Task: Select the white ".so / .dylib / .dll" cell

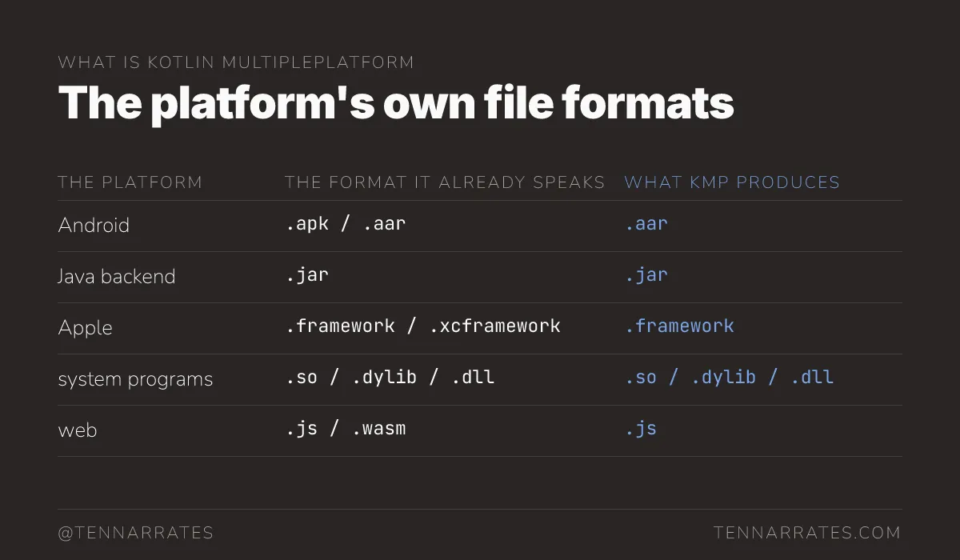Action: [x=390, y=378]
